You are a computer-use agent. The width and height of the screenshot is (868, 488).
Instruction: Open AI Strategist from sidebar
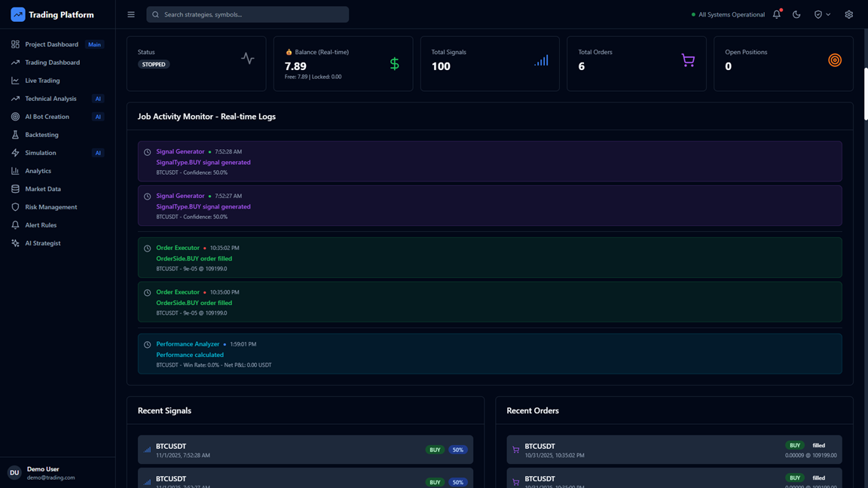(42, 243)
